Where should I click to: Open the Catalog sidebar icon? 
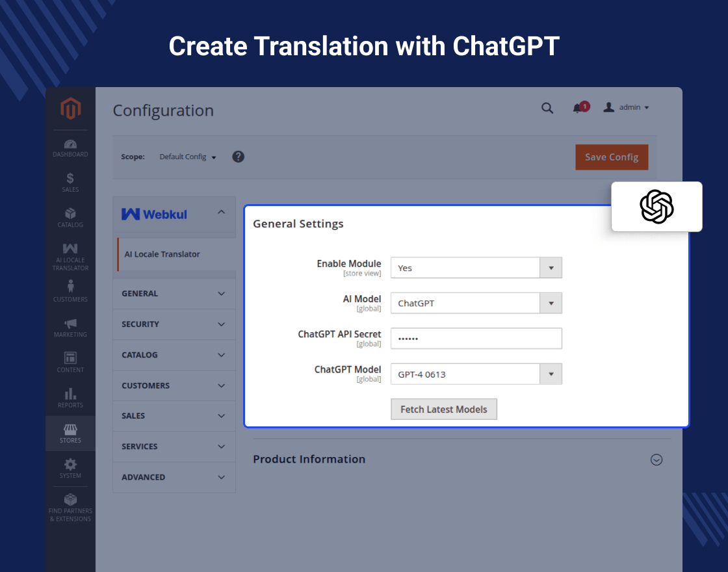(x=70, y=217)
